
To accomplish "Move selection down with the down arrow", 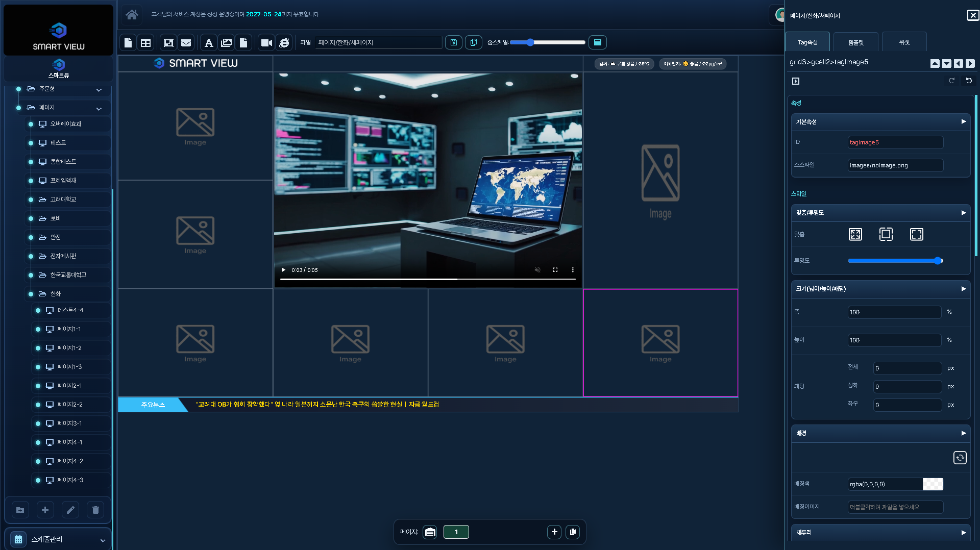I will [947, 64].
